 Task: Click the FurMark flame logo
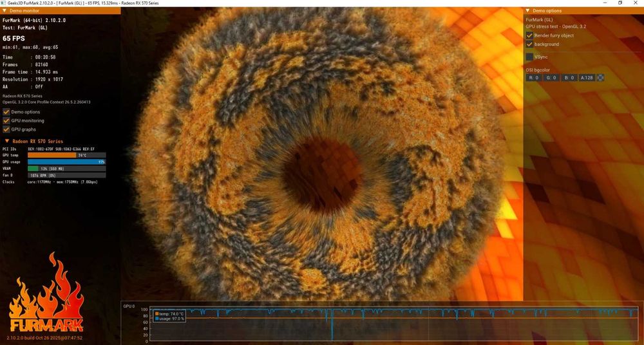click(x=46, y=292)
